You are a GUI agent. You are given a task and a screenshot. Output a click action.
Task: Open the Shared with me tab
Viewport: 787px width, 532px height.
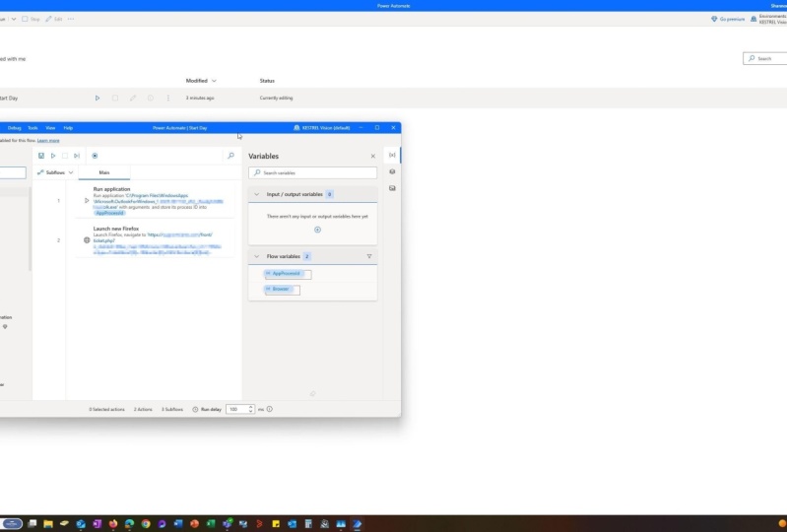[x=13, y=59]
